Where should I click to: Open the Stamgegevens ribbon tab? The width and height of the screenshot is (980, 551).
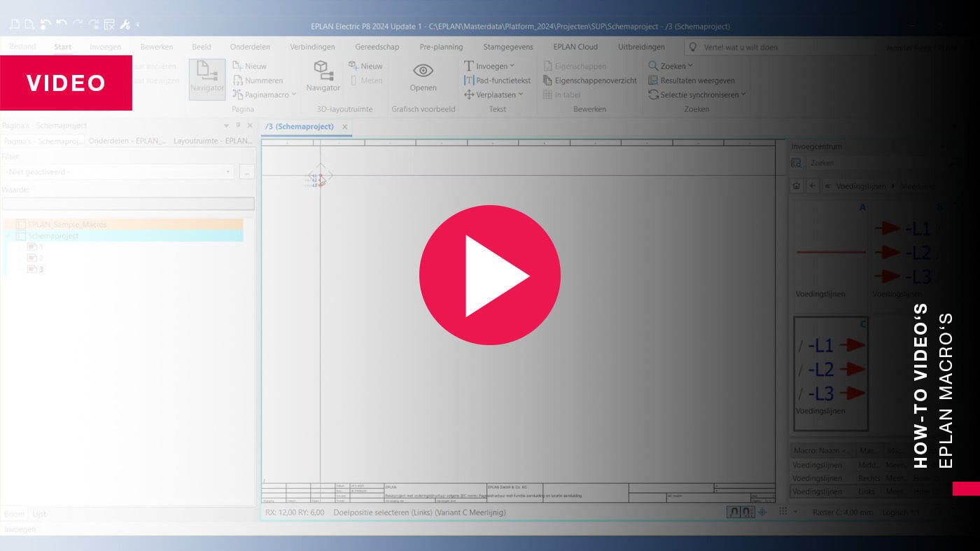click(x=508, y=47)
